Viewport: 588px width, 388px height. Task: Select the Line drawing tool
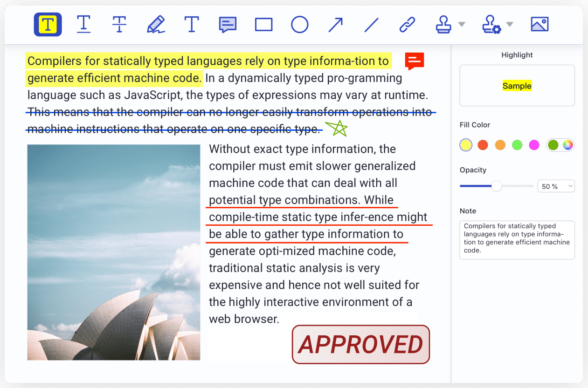[372, 24]
